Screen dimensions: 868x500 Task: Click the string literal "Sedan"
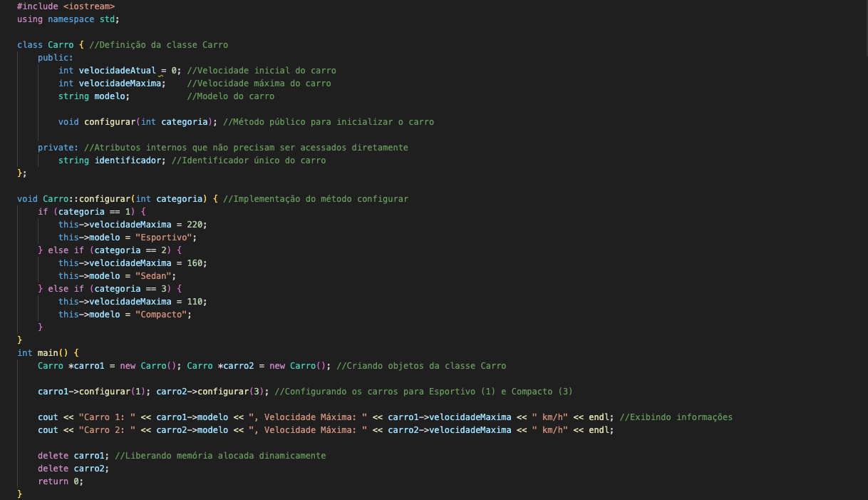click(x=153, y=276)
